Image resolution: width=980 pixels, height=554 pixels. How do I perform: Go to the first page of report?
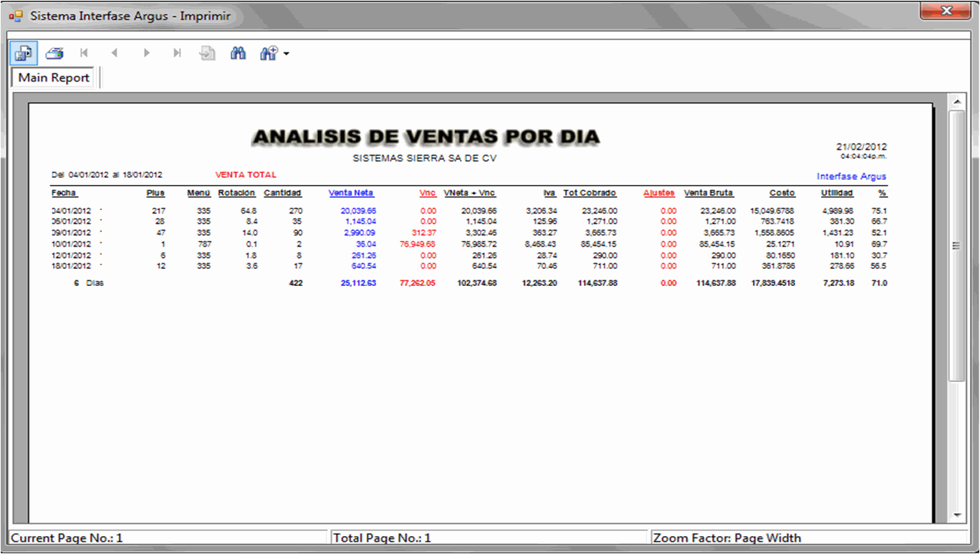[85, 53]
